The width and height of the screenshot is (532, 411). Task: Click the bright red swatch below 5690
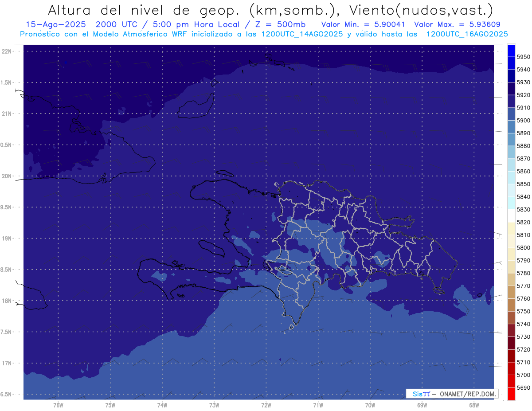click(x=511, y=394)
